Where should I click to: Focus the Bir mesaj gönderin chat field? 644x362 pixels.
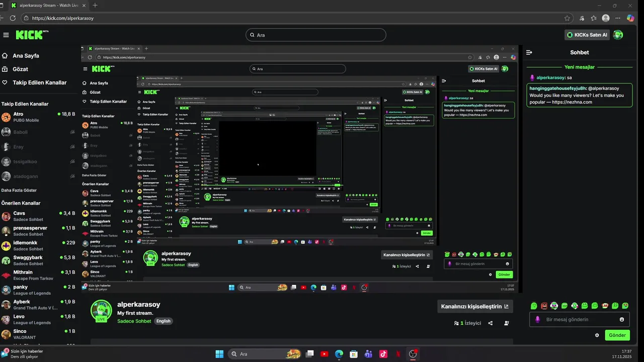point(579,319)
